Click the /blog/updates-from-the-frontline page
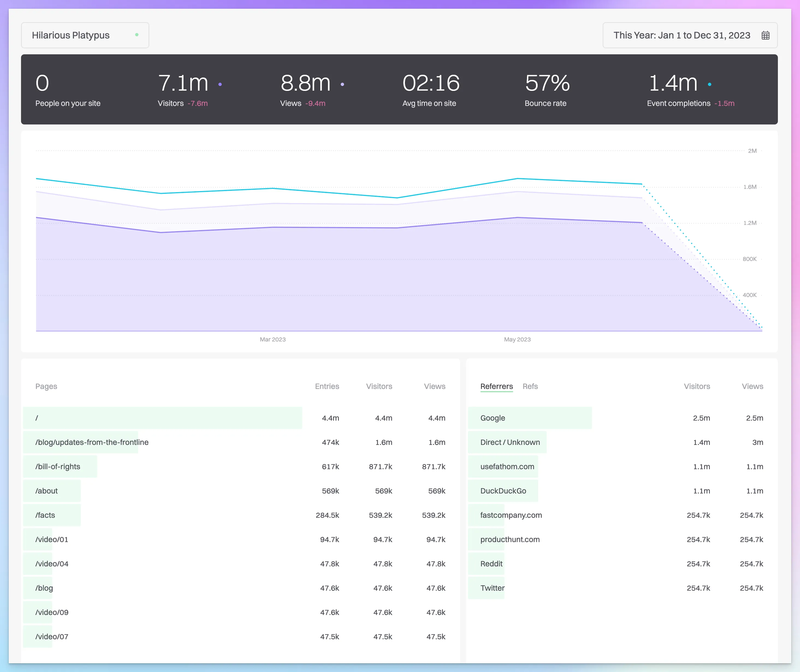This screenshot has height=672, width=800. pyautogui.click(x=91, y=442)
